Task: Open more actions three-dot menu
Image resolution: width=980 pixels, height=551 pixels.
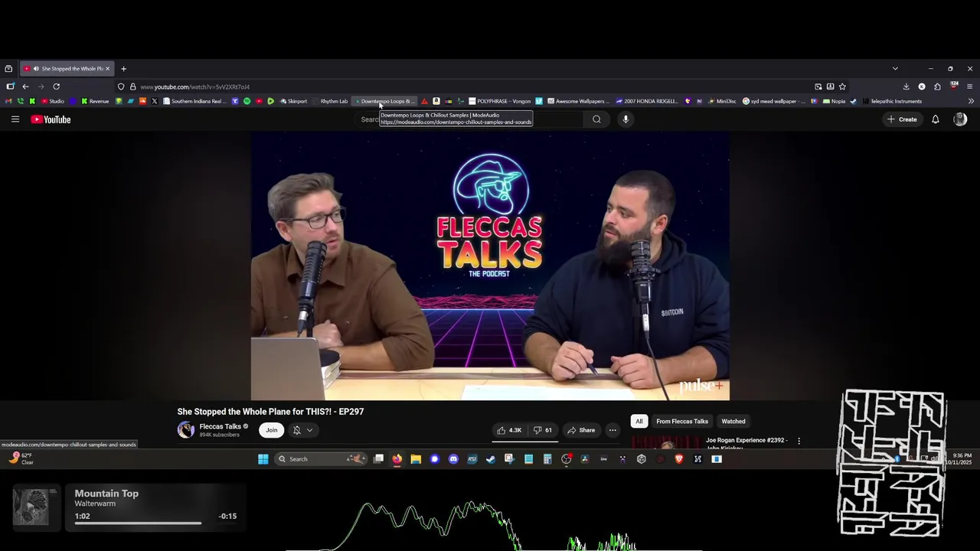Action: pos(612,430)
